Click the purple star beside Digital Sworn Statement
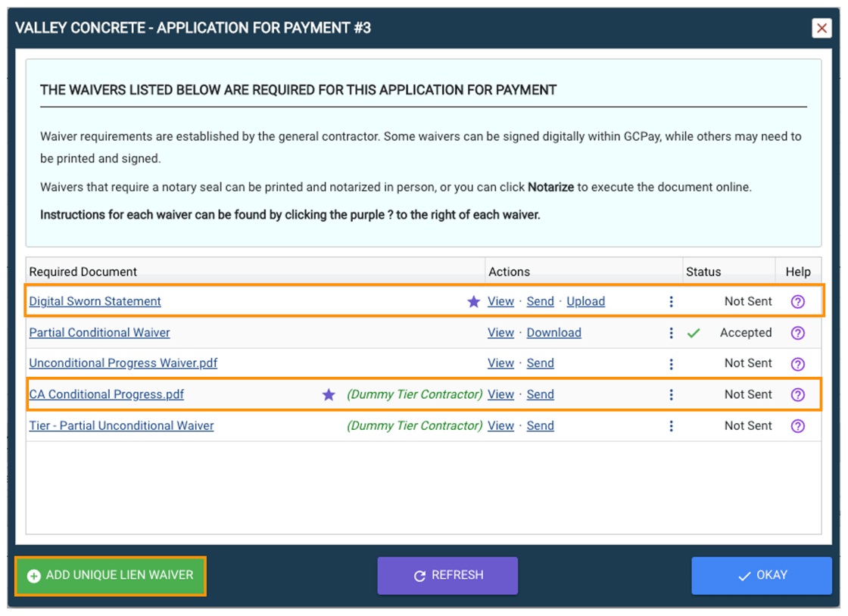 click(474, 301)
